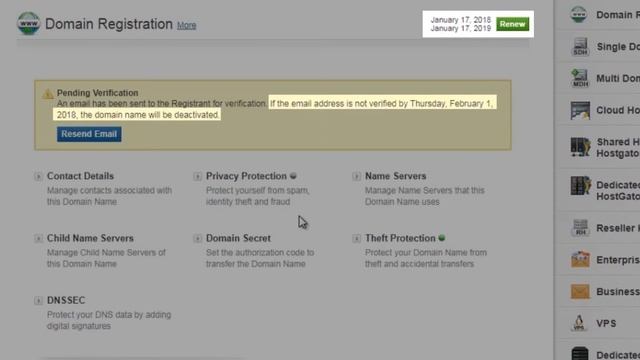
Task: Click the text 'January 17, 2018'
Action: (461, 20)
